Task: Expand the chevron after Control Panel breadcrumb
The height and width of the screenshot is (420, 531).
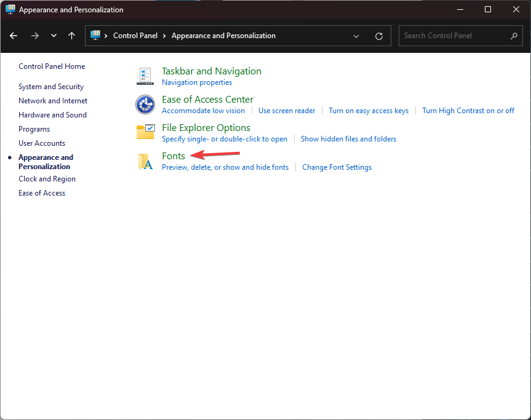Action: pos(164,36)
